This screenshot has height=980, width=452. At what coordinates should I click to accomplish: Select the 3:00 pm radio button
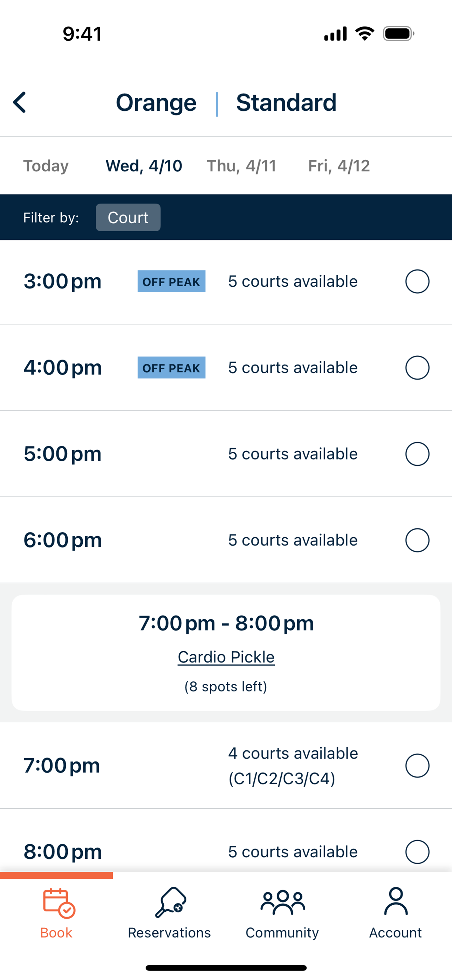(417, 281)
